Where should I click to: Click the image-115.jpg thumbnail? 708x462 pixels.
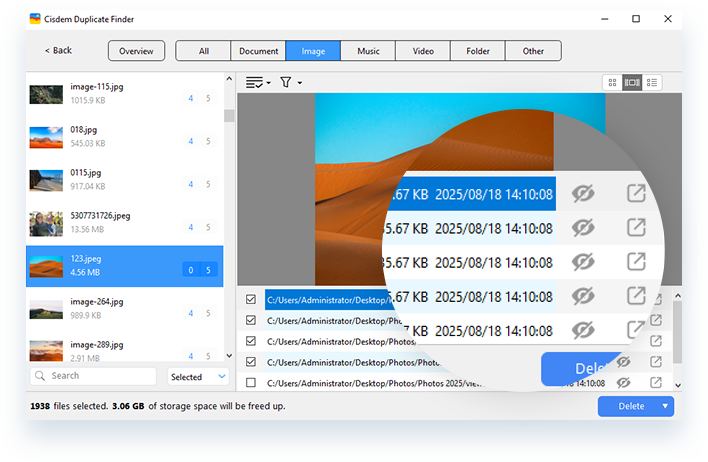(46, 94)
